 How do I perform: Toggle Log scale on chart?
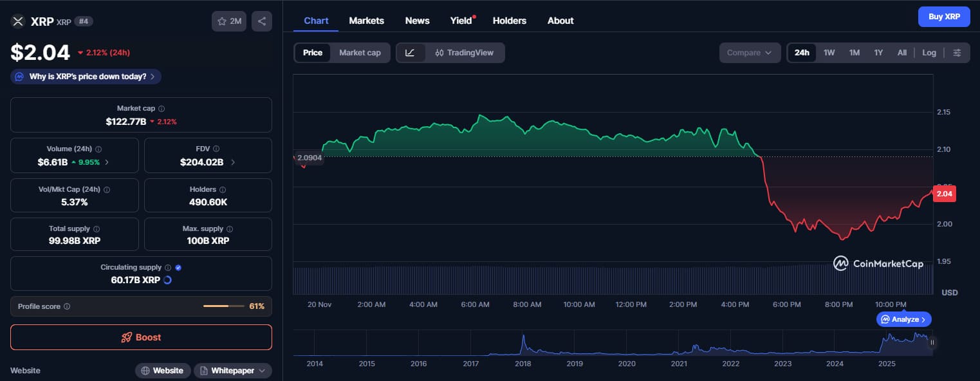pyautogui.click(x=929, y=53)
